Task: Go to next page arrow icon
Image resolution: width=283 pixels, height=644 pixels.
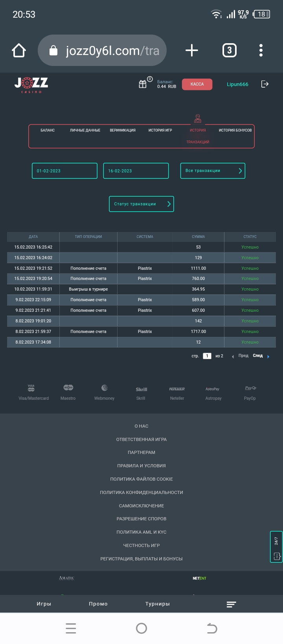Action: [268, 357]
